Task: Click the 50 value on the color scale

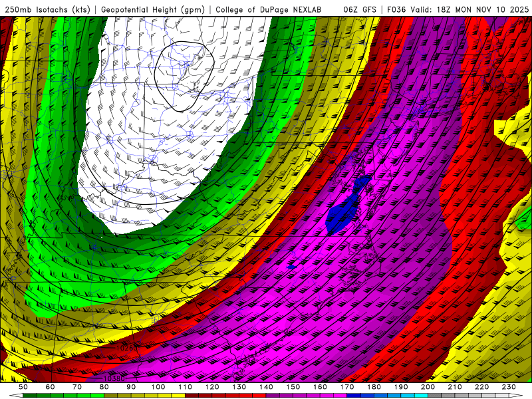Action: (x=23, y=387)
